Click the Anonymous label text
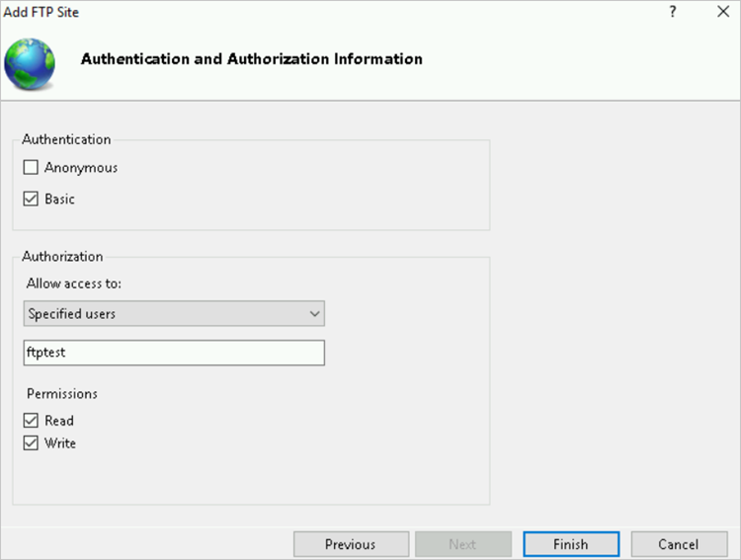This screenshot has width=741, height=560. [x=81, y=168]
